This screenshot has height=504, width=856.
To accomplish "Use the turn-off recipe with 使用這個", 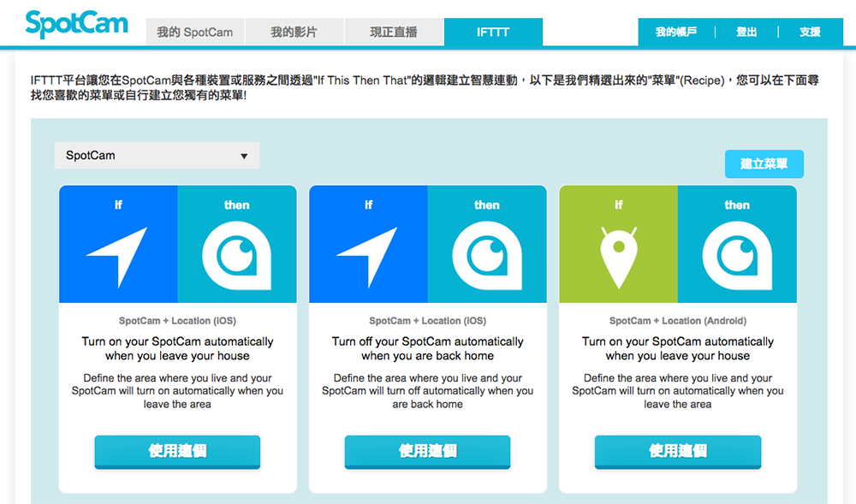I will [x=427, y=452].
